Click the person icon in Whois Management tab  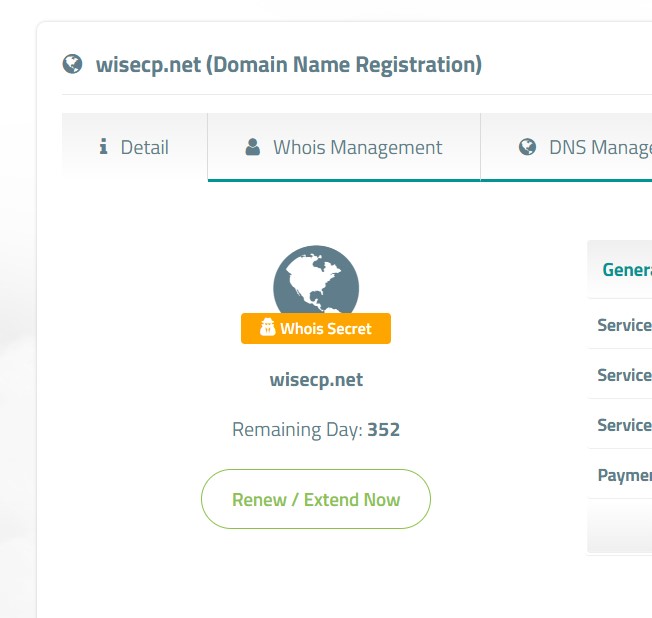coord(253,147)
